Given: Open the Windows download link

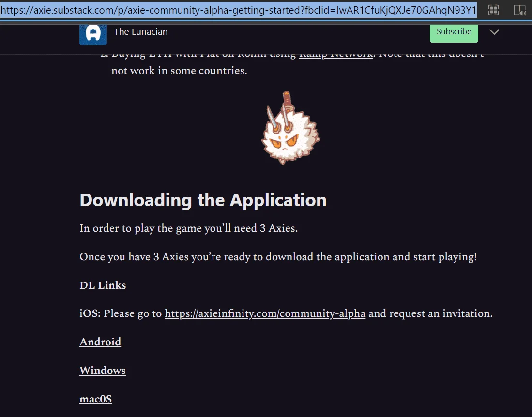Looking at the screenshot, I should (x=103, y=370).
